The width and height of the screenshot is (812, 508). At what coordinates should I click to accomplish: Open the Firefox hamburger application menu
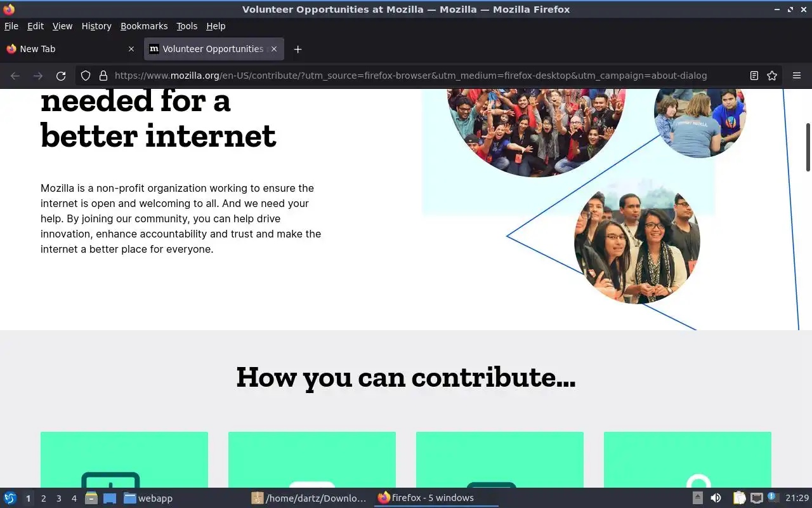tap(797, 76)
